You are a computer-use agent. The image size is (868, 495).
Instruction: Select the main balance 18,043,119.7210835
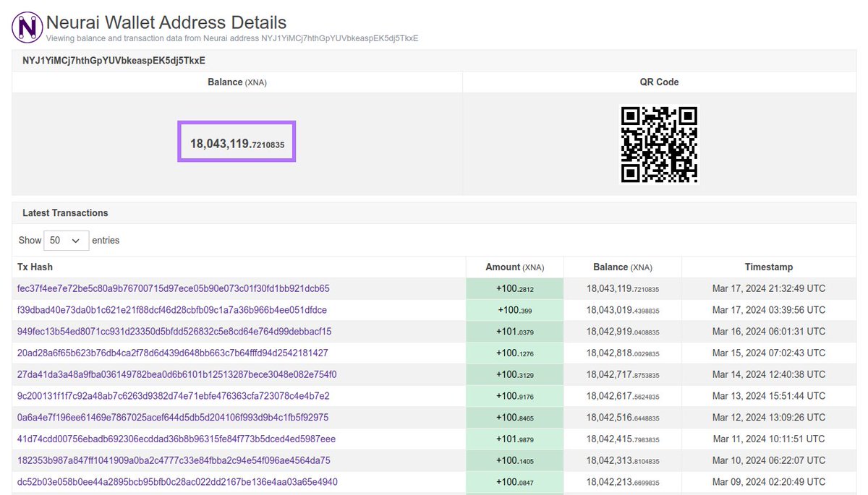237,144
